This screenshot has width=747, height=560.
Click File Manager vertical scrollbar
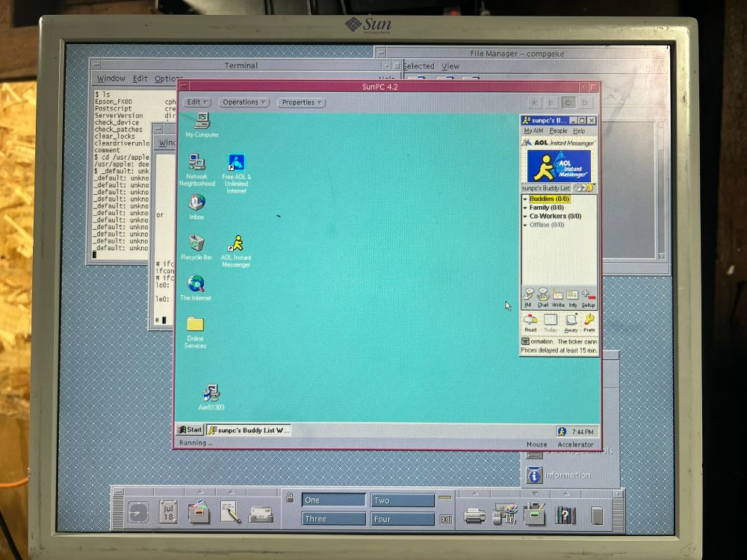click(x=661, y=190)
